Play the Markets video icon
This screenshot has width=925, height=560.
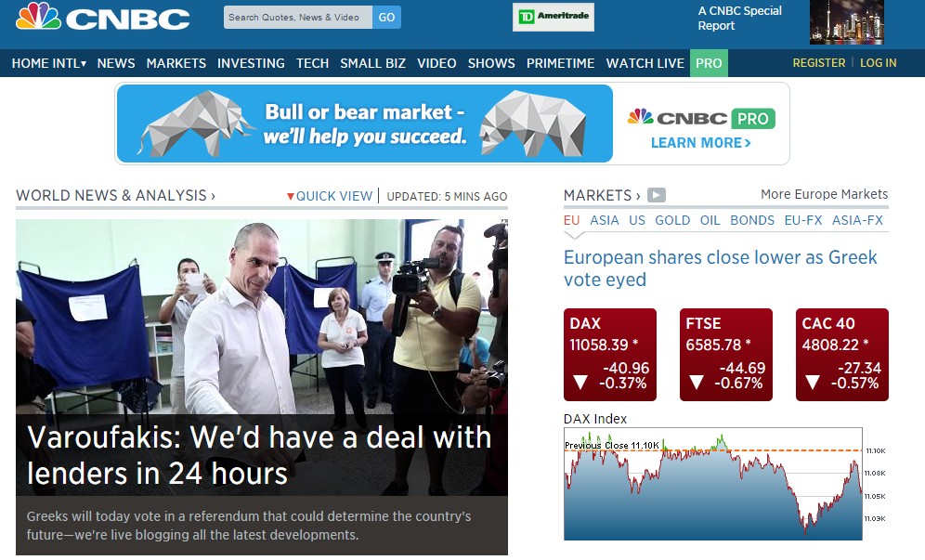[x=656, y=195]
